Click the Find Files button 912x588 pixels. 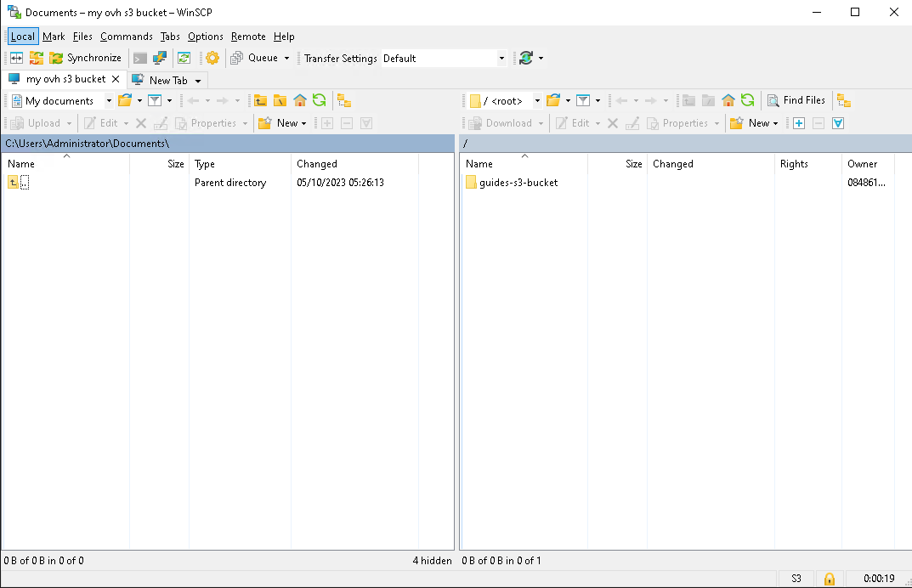796,100
